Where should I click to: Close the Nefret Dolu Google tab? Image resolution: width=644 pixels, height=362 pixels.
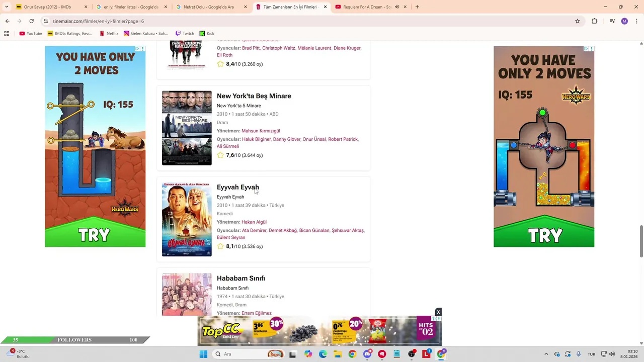246,7
